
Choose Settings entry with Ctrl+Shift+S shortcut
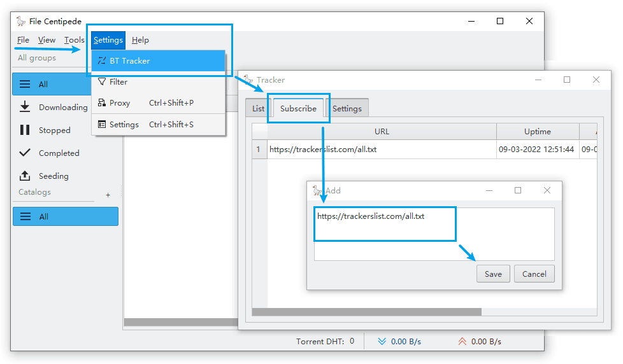pyautogui.click(x=124, y=125)
